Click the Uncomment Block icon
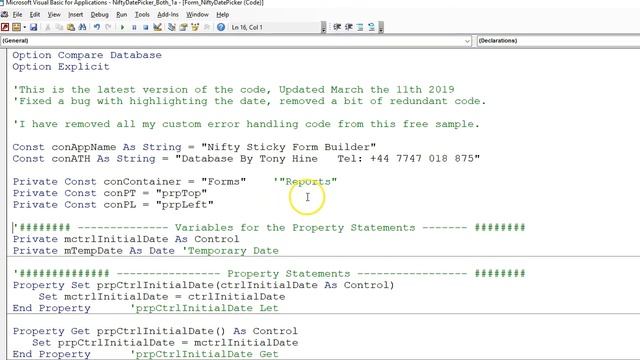This screenshot has width=640, height=360. pos(371,27)
